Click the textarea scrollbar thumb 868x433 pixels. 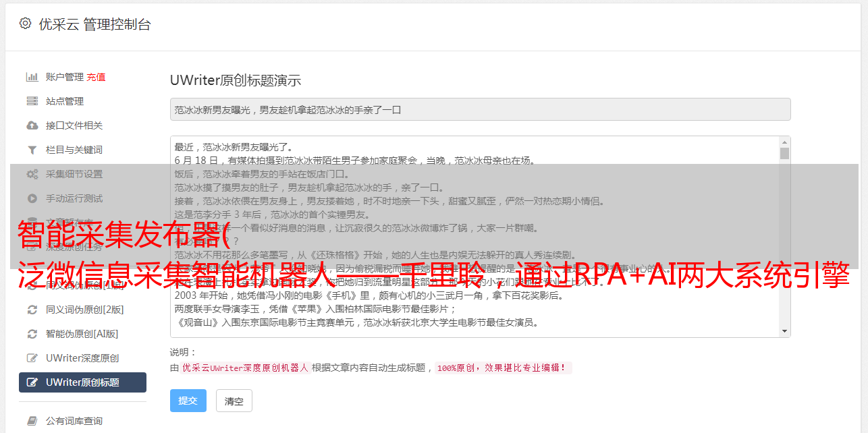tap(784, 153)
